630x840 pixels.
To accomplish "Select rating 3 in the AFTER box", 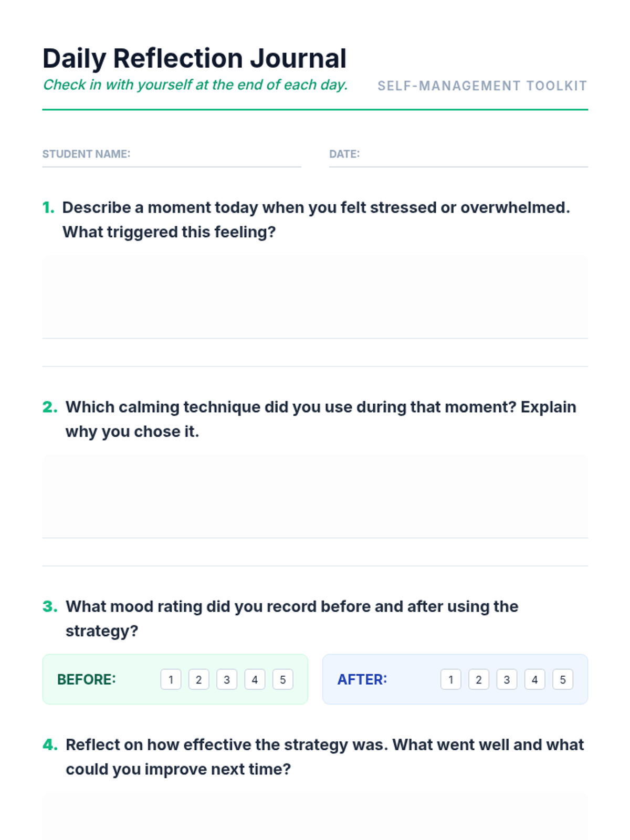I will (x=507, y=679).
